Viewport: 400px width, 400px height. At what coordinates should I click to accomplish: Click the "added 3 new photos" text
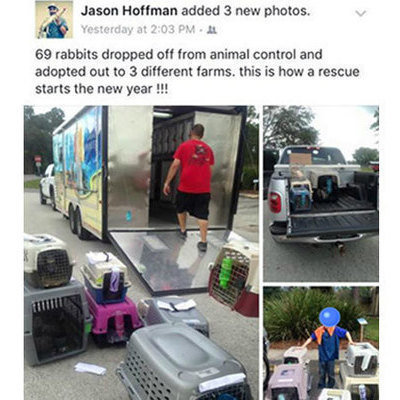click(246, 11)
